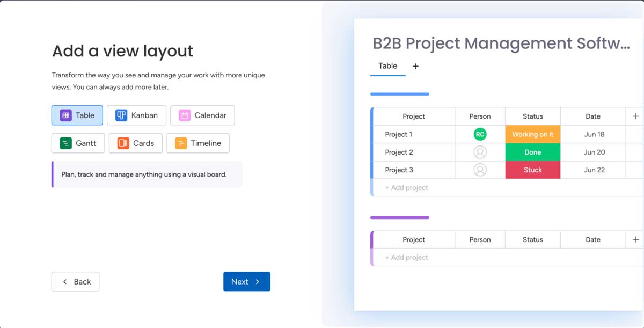Open the Table tab in preview
644x328 pixels.
click(387, 66)
